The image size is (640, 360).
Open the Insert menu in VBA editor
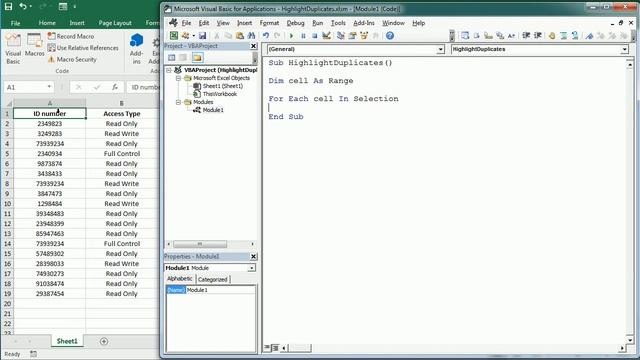coord(244,23)
